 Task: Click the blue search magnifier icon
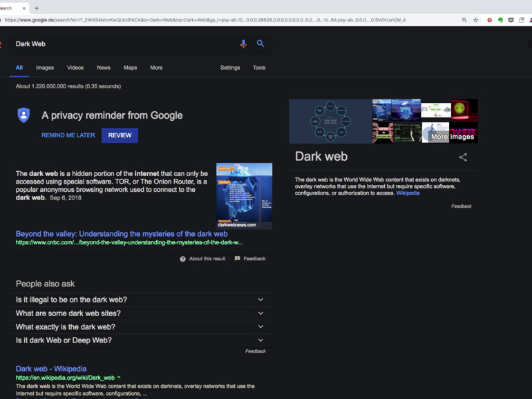pyautogui.click(x=260, y=43)
